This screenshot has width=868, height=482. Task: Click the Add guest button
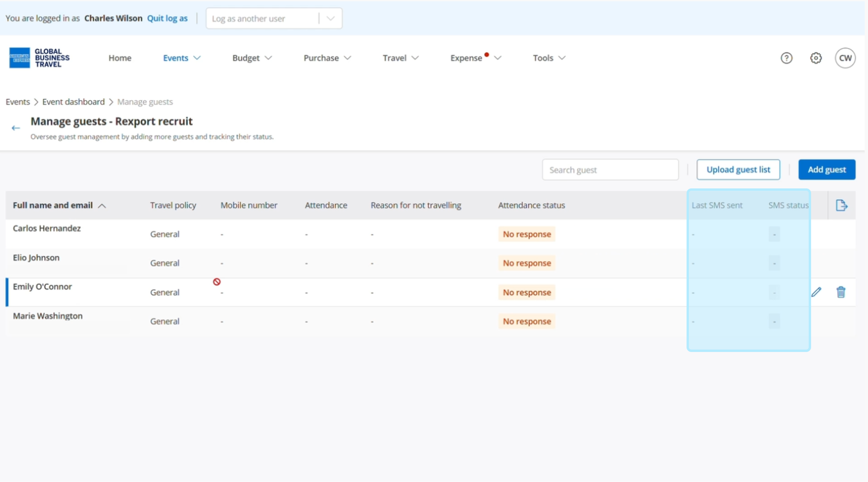click(826, 169)
